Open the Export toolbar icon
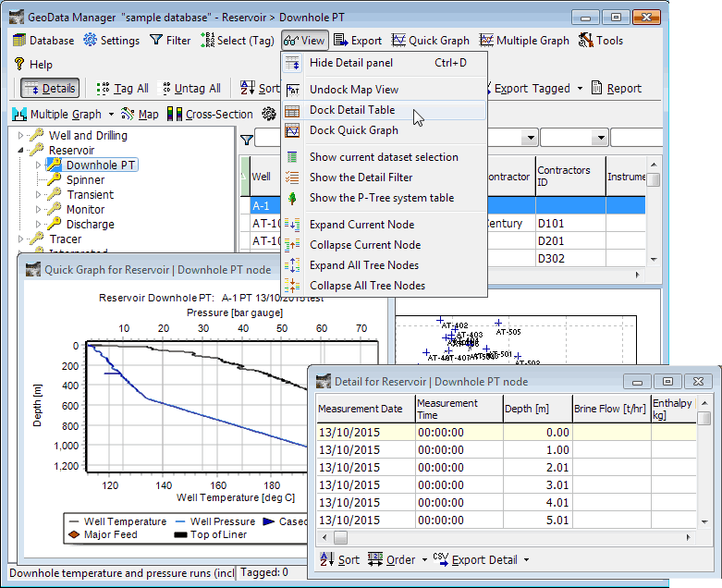Viewport: 722px width, 588px height. click(341, 40)
